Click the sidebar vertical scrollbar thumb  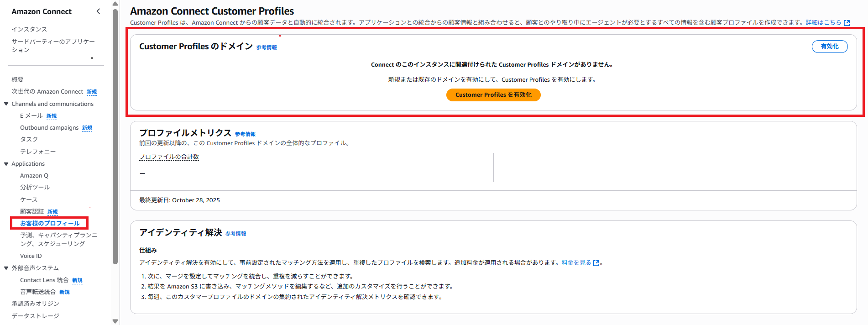pos(115,137)
